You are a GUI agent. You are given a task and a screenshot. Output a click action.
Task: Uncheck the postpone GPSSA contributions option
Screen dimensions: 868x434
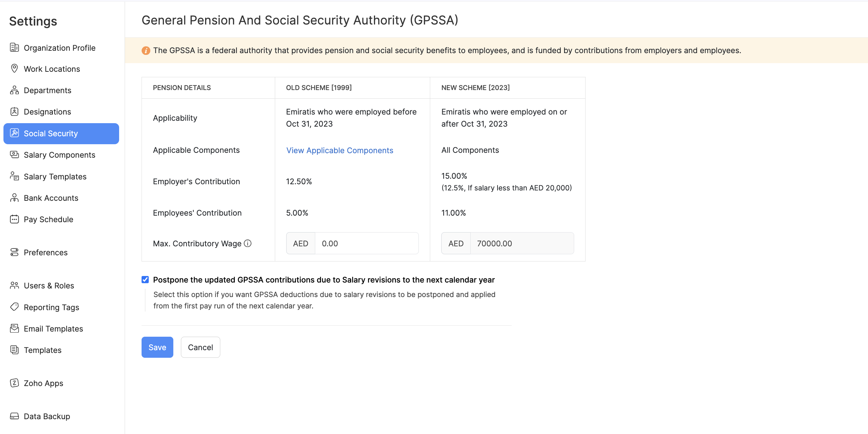click(x=145, y=280)
